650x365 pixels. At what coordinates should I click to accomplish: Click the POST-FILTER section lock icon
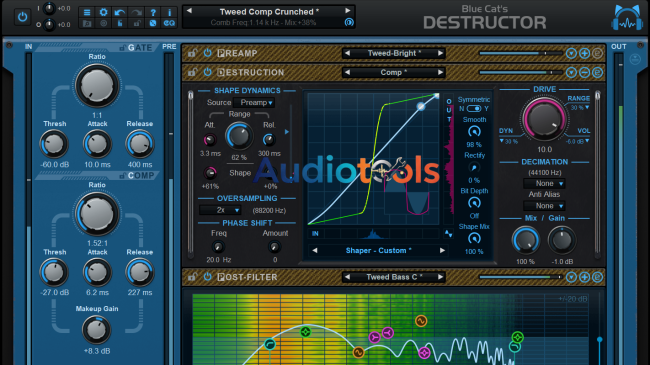click(x=192, y=277)
